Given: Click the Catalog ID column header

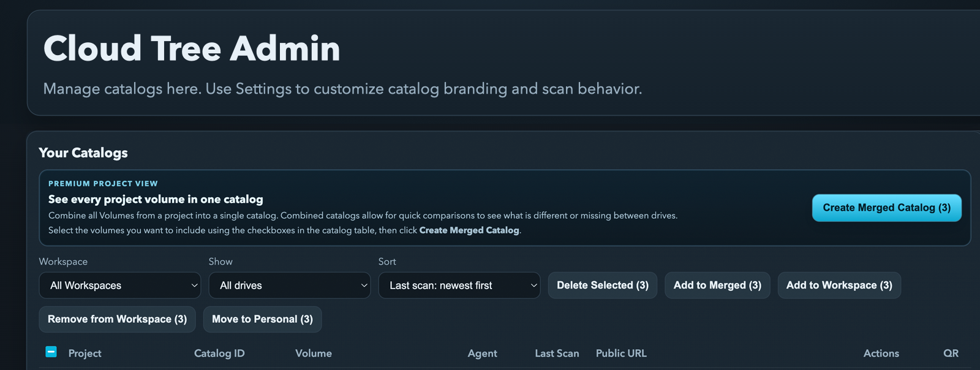Looking at the screenshot, I should click(219, 353).
